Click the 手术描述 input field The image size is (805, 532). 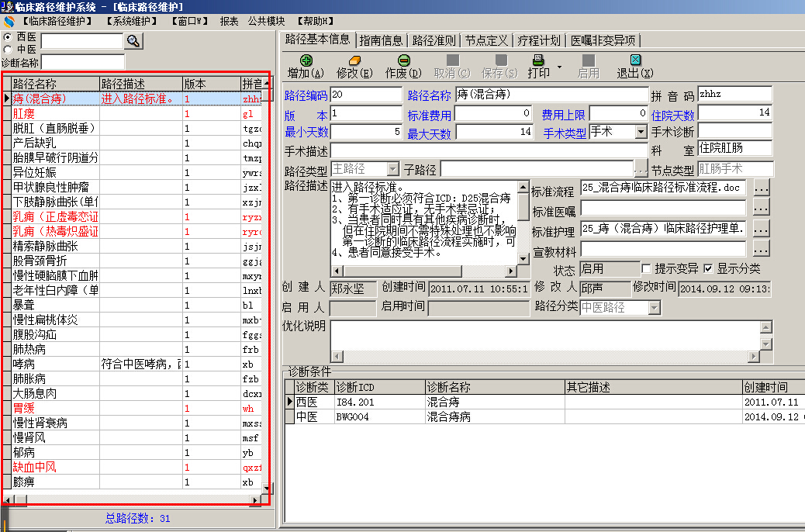tap(489, 150)
